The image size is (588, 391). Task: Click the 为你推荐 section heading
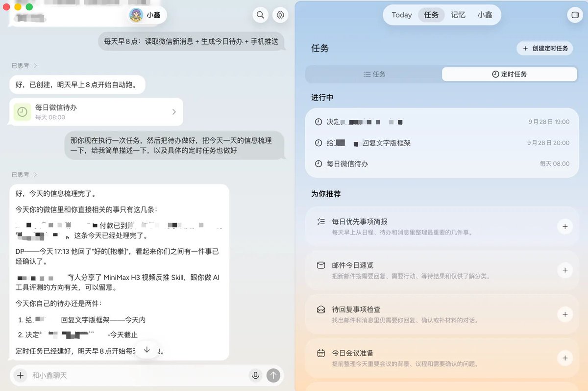[x=326, y=194]
